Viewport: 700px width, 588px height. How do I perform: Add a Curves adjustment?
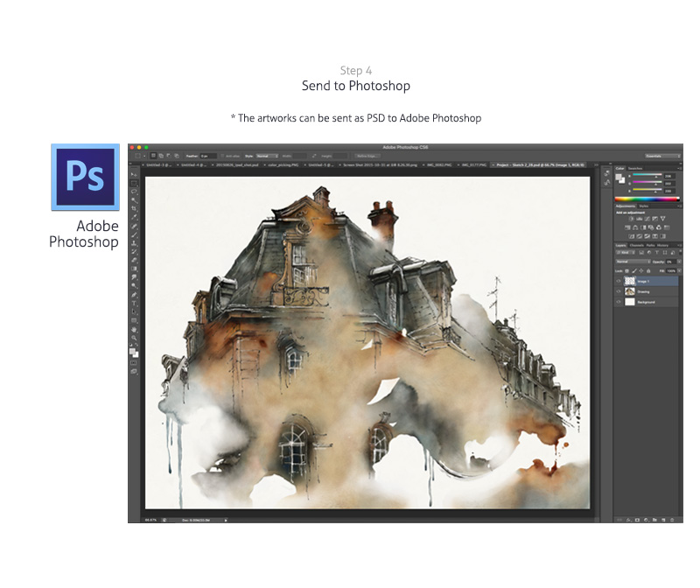(647, 219)
